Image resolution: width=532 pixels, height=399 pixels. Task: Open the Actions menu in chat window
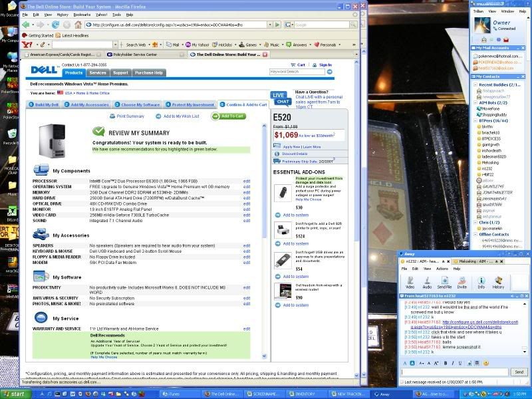pos(442,269)
